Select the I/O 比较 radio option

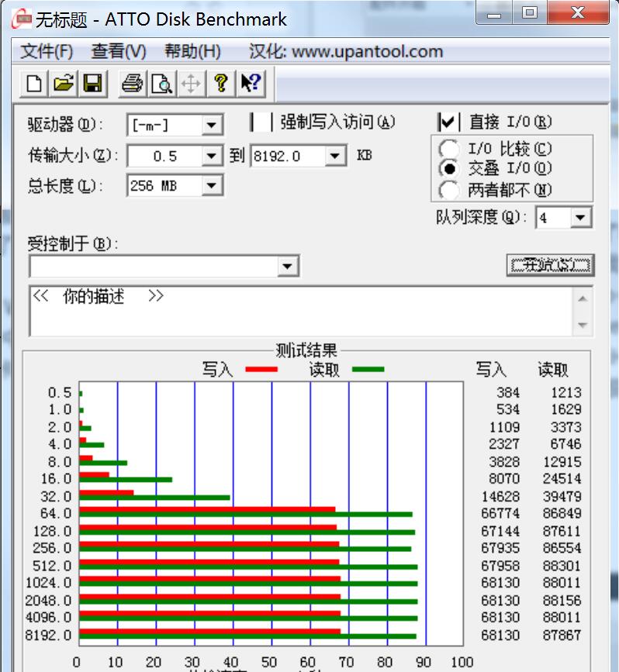click(x=448, y=149)
